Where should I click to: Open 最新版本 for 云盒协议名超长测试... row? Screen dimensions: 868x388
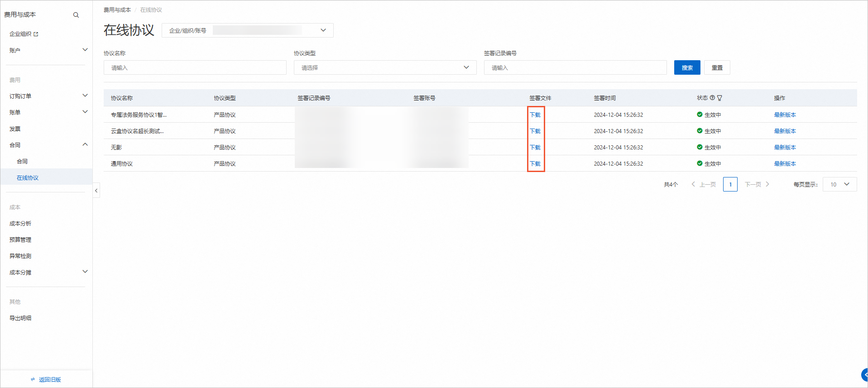coord(785,131)
